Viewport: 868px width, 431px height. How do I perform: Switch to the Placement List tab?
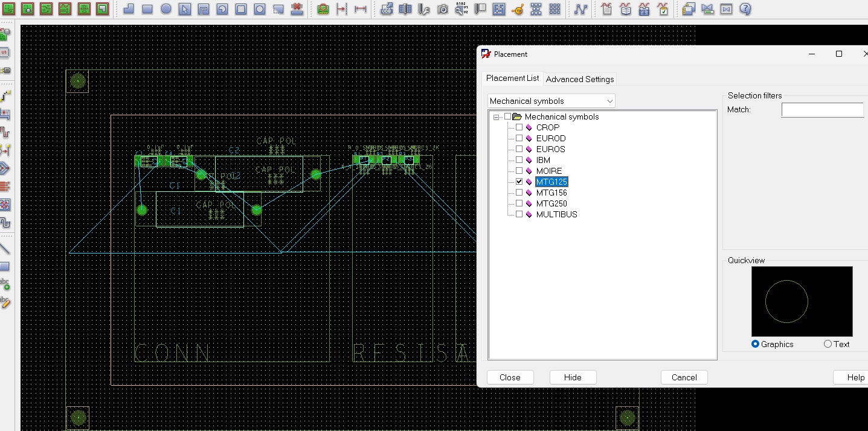[512, 78]
